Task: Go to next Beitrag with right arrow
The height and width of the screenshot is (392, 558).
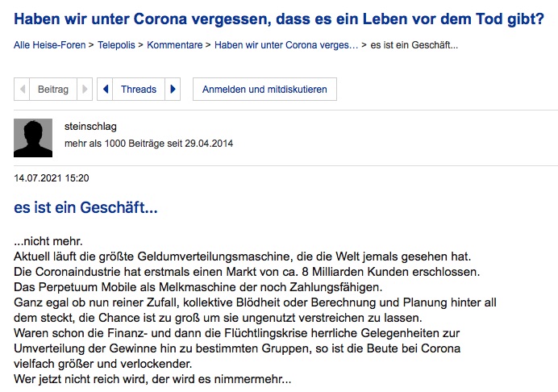Action: tap(86, 90)
